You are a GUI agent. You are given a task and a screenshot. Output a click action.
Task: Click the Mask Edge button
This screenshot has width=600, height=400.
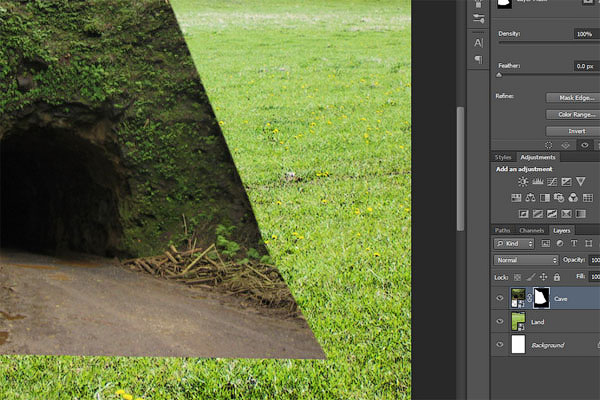pos(573,98)
